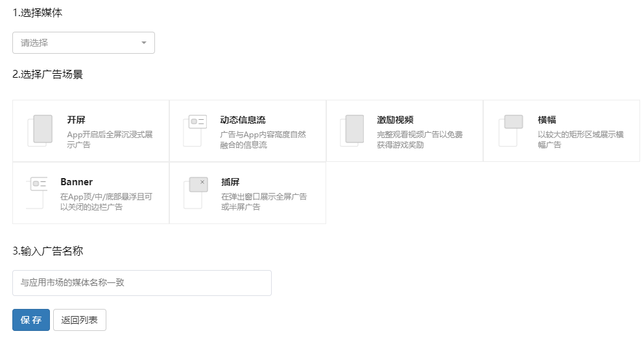
Task: Choose the Banner title label
Action: click(x=77, y=182)
